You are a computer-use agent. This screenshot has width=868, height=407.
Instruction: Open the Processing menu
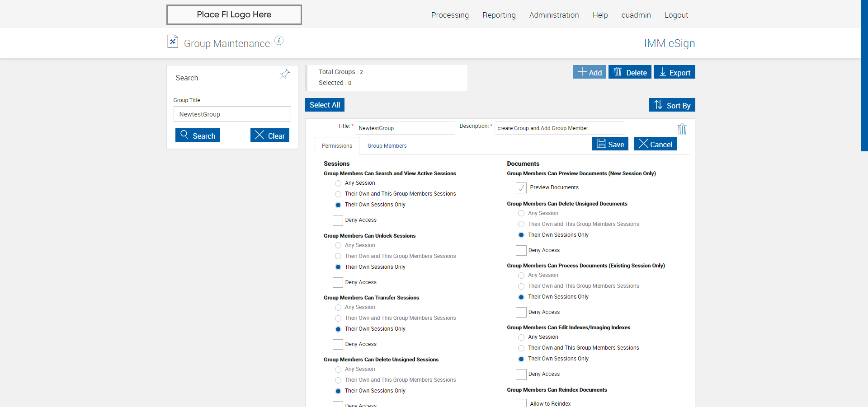pos(450,15)
